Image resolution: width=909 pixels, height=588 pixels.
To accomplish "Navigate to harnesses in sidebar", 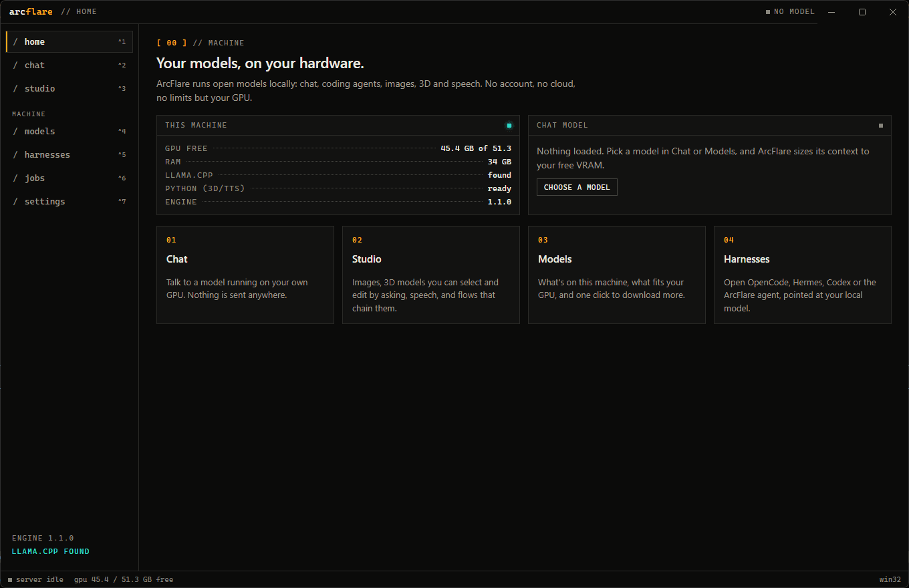I will [70, 154].
